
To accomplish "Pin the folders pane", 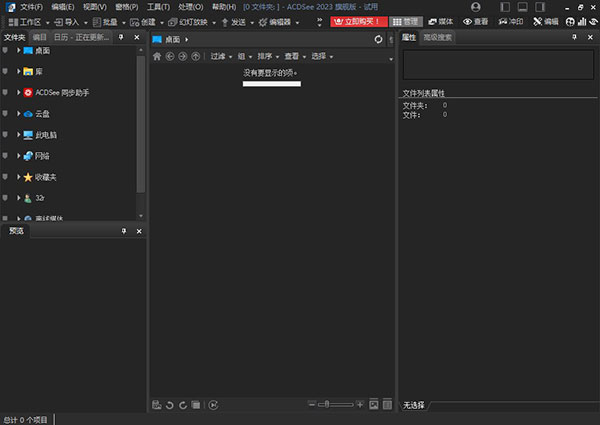I will pyautogui.click(x=121, y=37).
